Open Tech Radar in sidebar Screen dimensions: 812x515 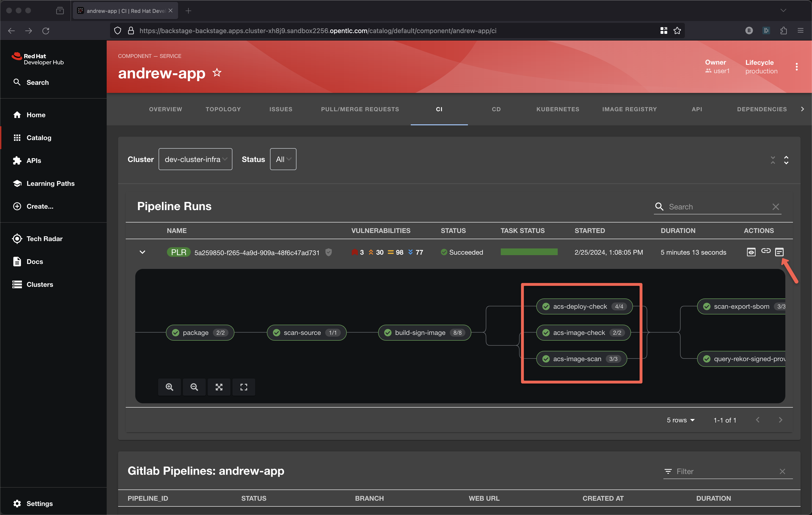pos(44,238)
